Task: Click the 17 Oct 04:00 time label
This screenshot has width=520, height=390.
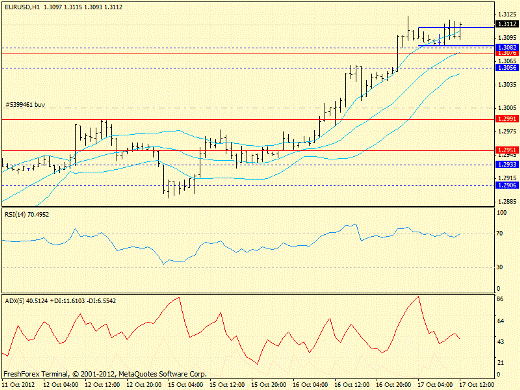Action: pos(435,384)
